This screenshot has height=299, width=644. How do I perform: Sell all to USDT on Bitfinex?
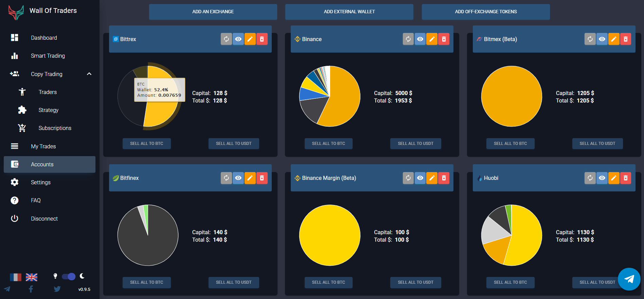[x=234, y=282]
